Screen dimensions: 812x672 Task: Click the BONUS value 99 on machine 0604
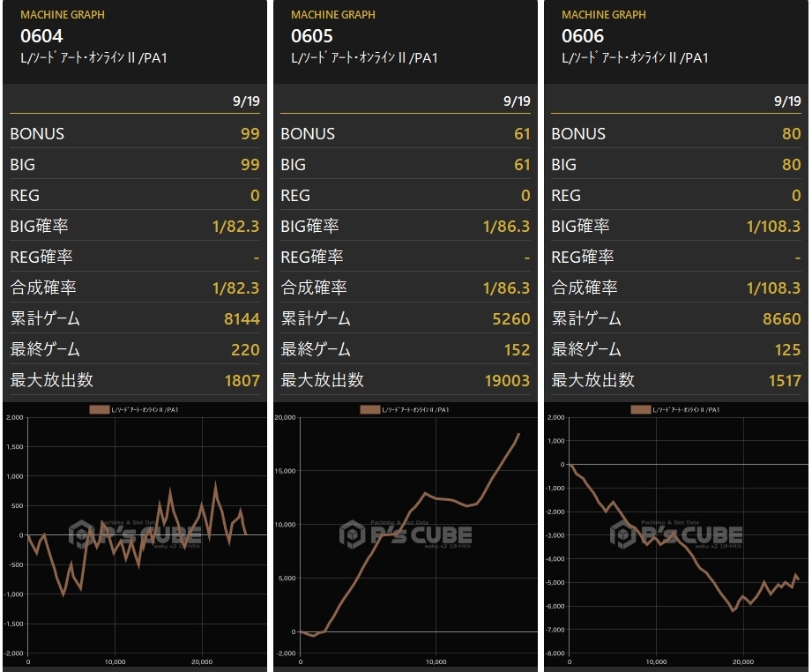[250, 134]
